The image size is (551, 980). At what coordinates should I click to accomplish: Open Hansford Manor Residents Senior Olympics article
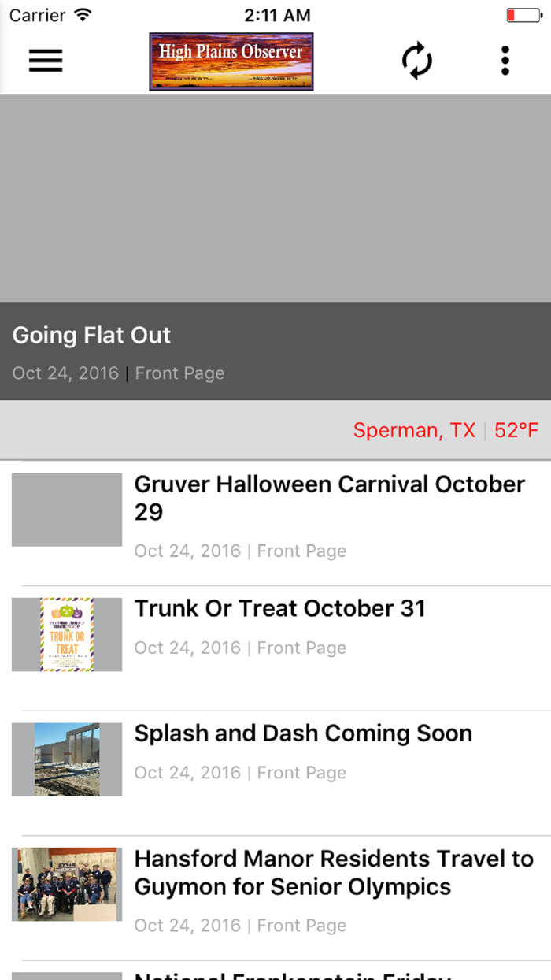point(334,872)
